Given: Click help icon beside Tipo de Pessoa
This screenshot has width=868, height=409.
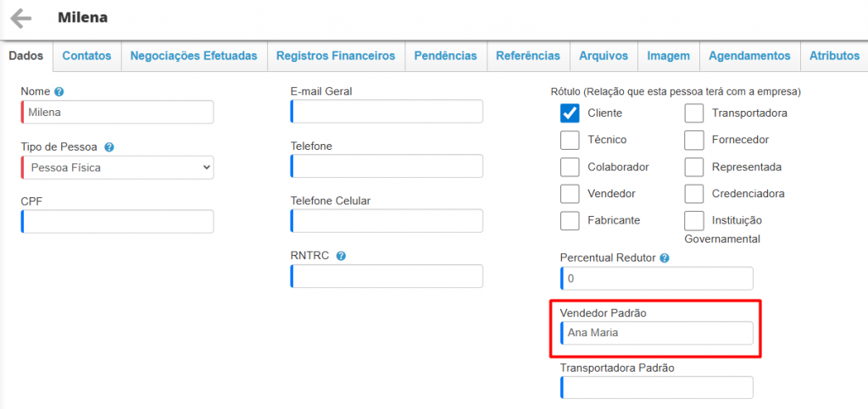Looking at the screenshot, I should [109, 146].
